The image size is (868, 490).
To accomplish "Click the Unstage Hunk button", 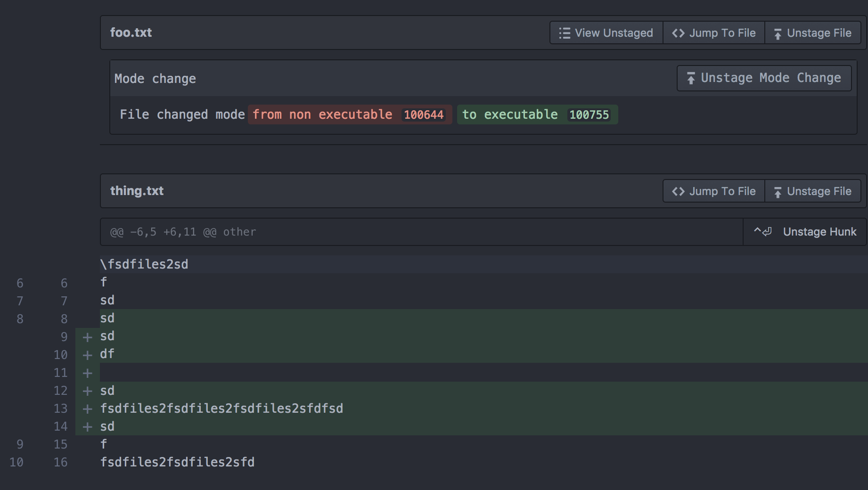I will tap(820, 231).
